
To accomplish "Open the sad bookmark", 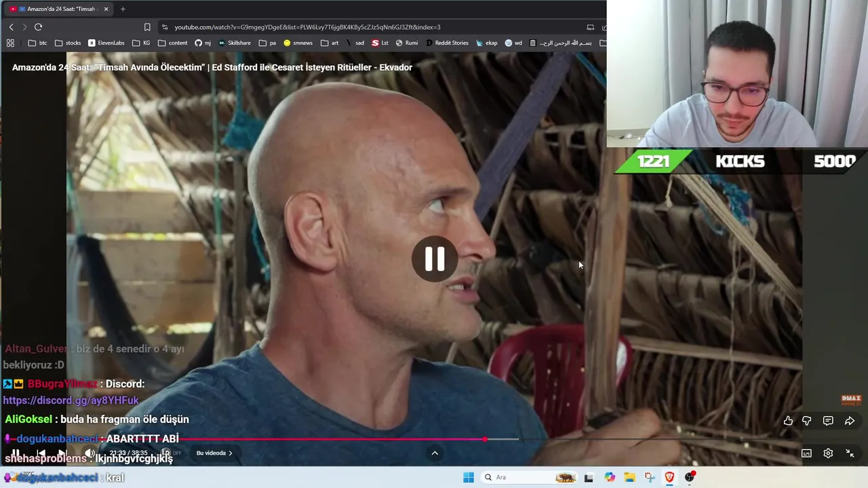I will (355, 43).
